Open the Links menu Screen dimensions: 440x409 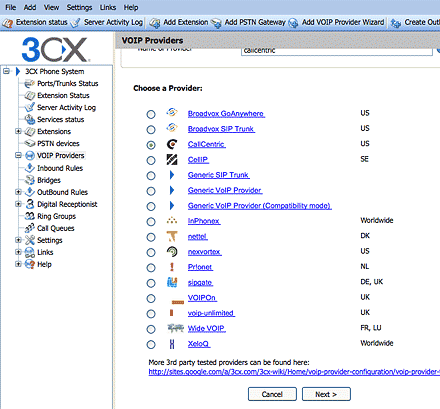tap(108, 7)
